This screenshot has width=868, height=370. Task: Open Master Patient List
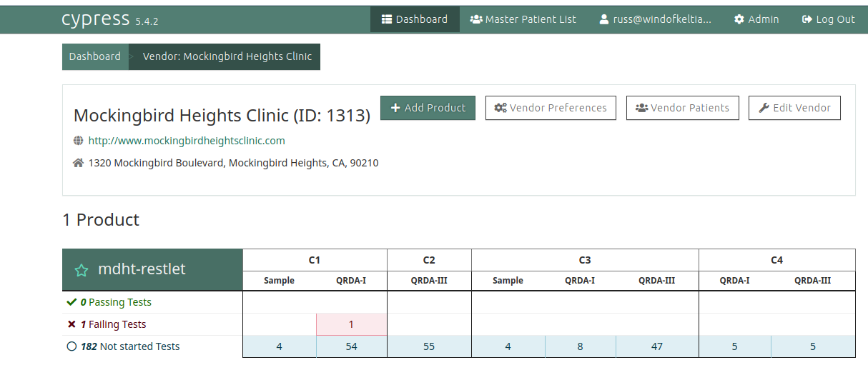click(x=523, y=19)
